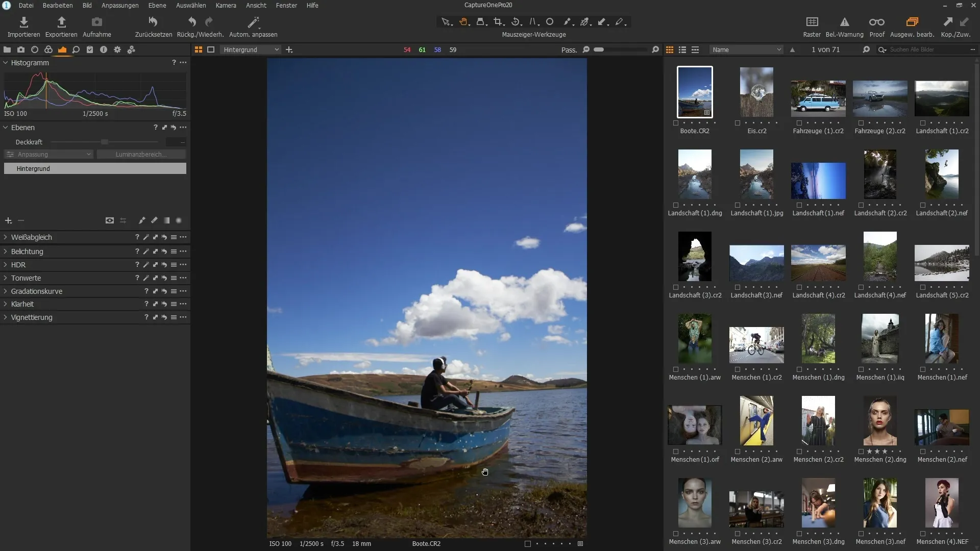This screenshot has width=980, height=551.
Task: Expand the Belichtung panel
Action: [x=6, y=252]
